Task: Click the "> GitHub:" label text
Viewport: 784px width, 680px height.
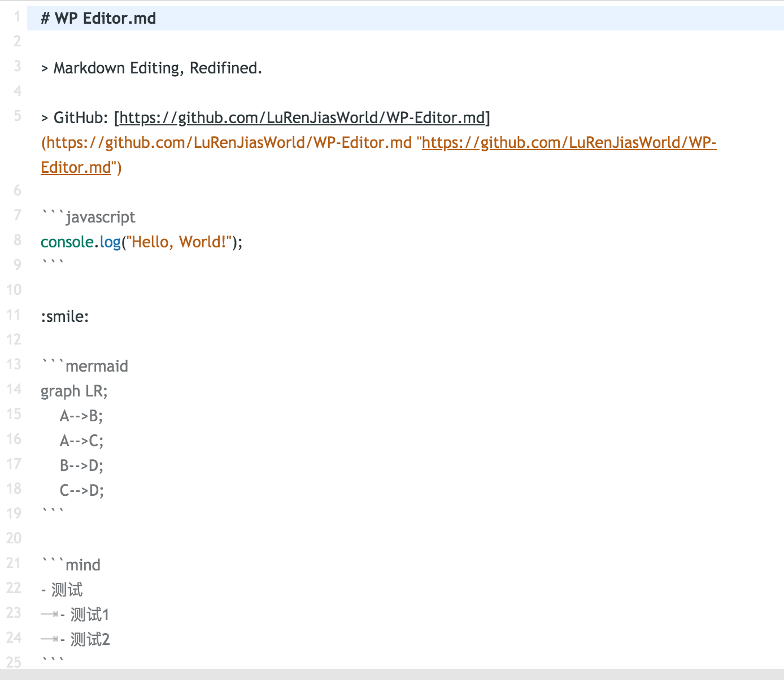Action: point(75,117)
